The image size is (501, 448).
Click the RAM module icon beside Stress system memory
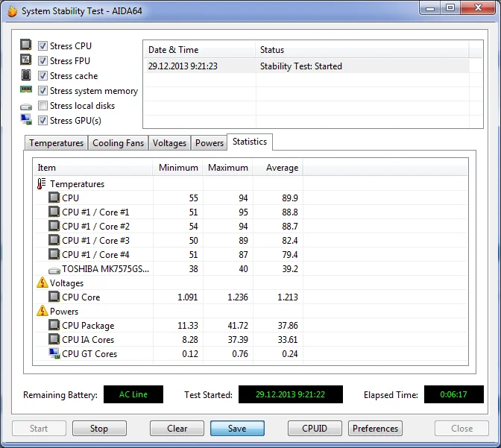tap(26, 89)
